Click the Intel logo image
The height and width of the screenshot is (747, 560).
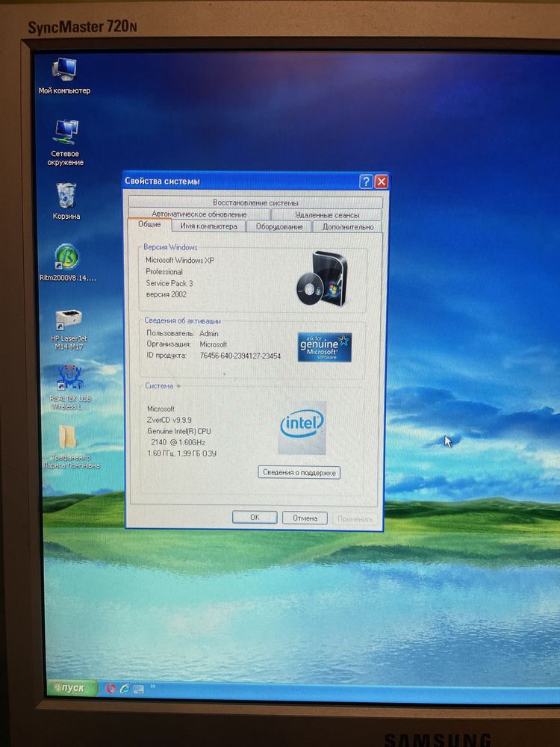[302, 427]
